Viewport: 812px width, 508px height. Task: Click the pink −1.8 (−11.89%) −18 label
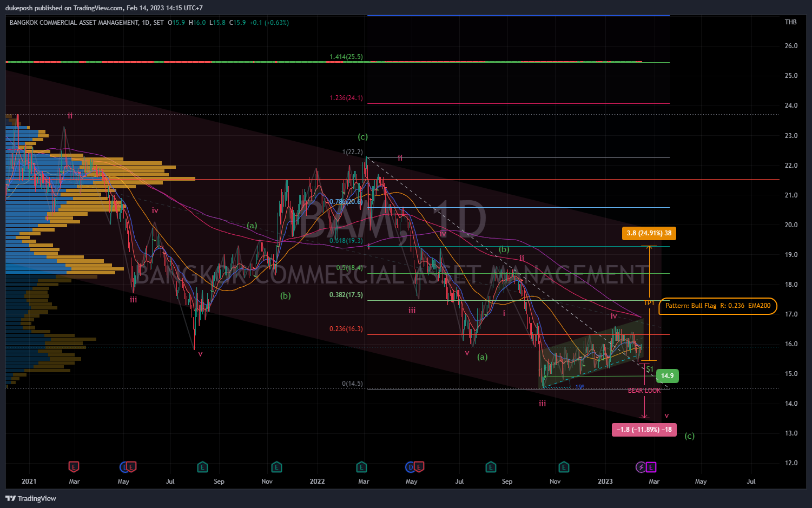[644, 430]
